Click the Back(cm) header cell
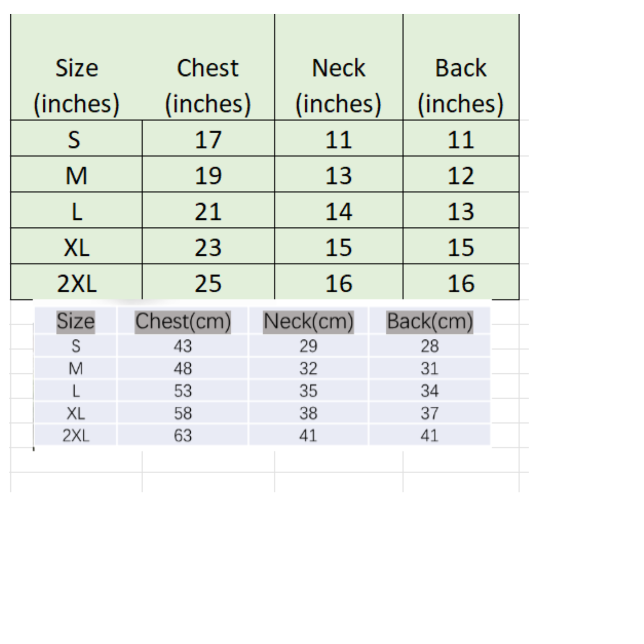 [429, 321]
